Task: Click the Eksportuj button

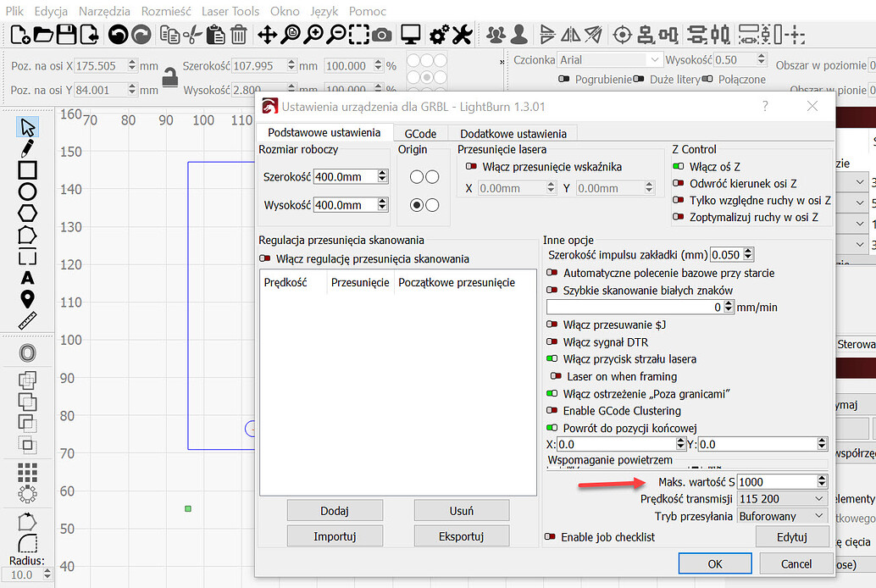Action: click(461, 535)
